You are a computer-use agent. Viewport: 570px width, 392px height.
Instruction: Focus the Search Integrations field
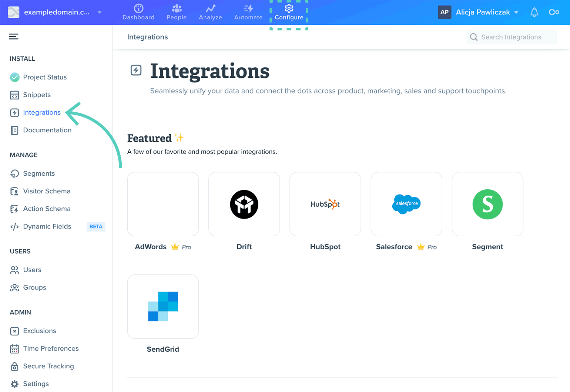coord(512,37)
